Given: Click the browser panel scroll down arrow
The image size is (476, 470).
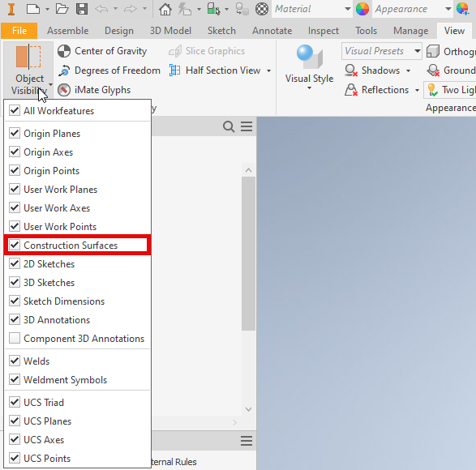Looking at the screenshot, I should pyautogui.click(x=248, y=409).
